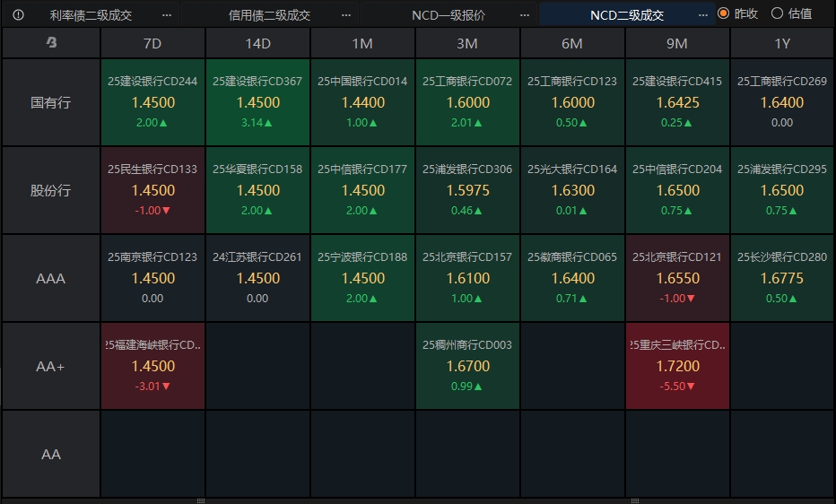Open more options for NCD一级报价 tab
Image resolution: width=836 pixels, height=504 pixels.
pos(525,15)
